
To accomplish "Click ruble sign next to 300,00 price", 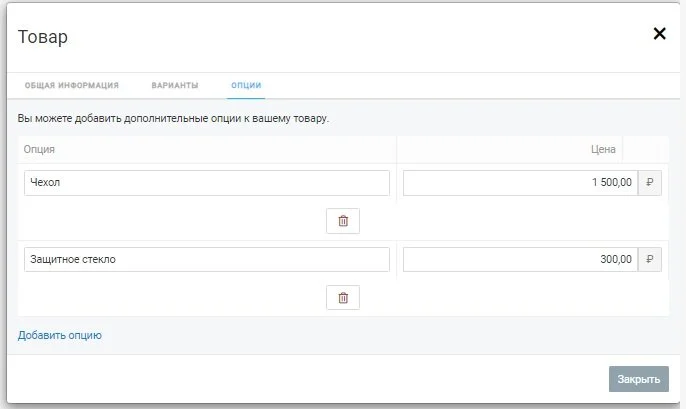I will pyautogui.click(x=650, y=259).
